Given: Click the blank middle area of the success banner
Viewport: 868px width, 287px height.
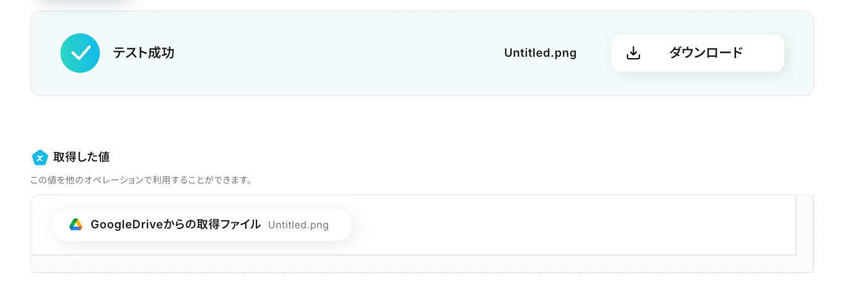Looking at the screenshot, I should pos(339,53).
